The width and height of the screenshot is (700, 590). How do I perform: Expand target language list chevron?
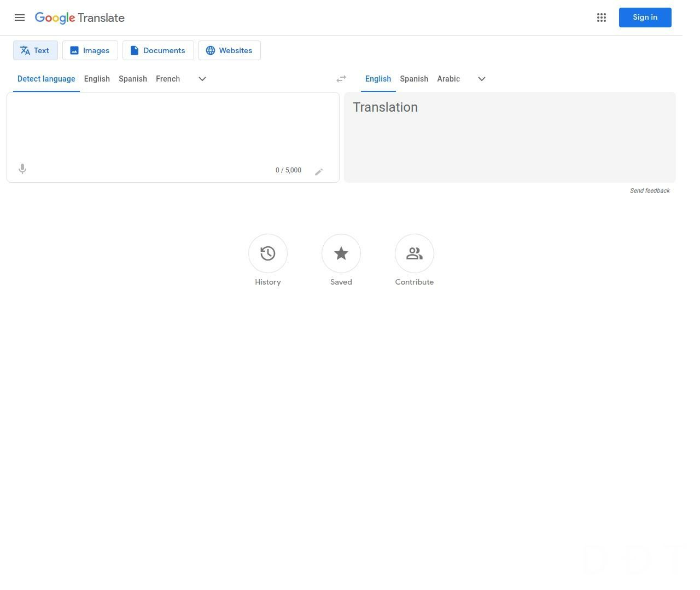pos(482,79)
